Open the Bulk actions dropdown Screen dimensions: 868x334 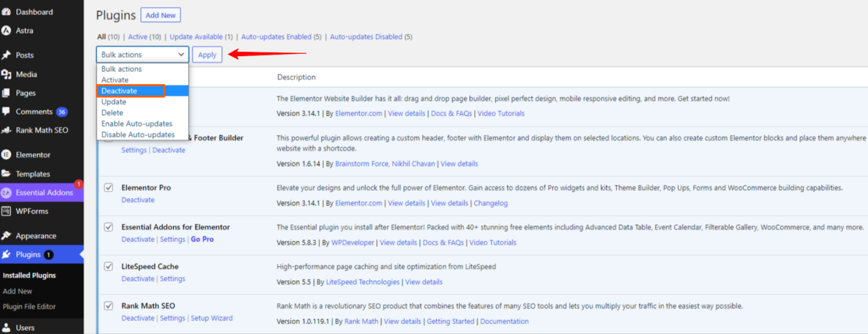tap(142, 54)
